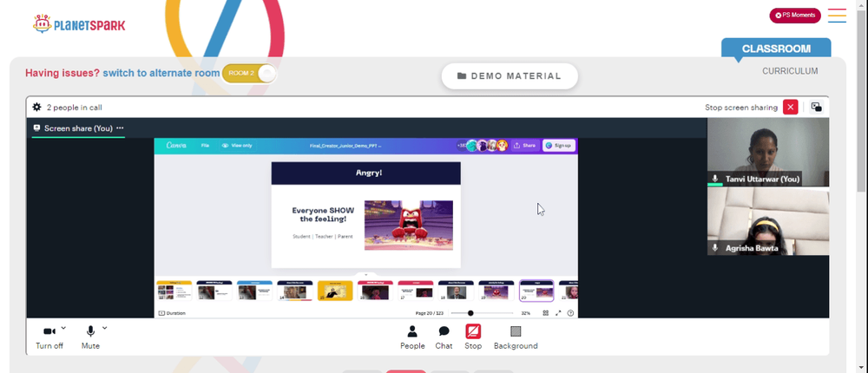Select slide thumbnail 14
The width and height of the screenshot is (868, 373).
(x=294, y=291)
